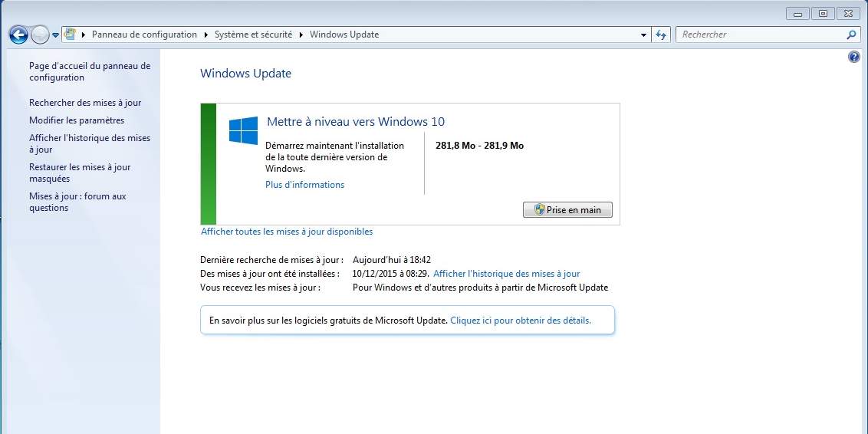Open "Modifier les paramètres" in the sidebar
This screenshot has height=434, width=868.
pos(77,120)
